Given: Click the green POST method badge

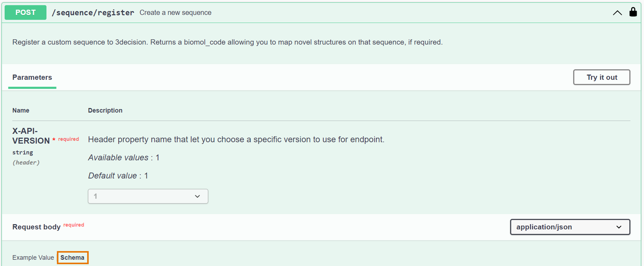Looking at the screenshot, I should 26,12.
